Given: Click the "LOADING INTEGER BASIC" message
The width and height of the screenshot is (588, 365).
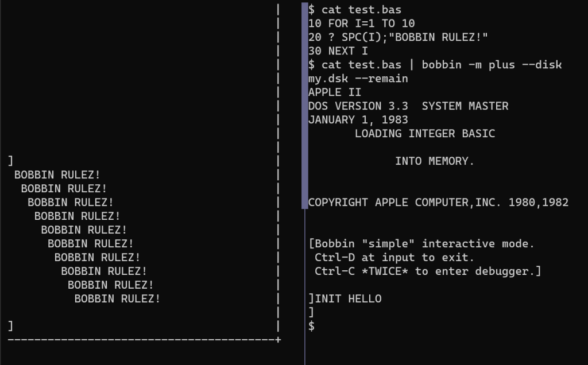Looking at the screenshot, I should coord(424,134).
